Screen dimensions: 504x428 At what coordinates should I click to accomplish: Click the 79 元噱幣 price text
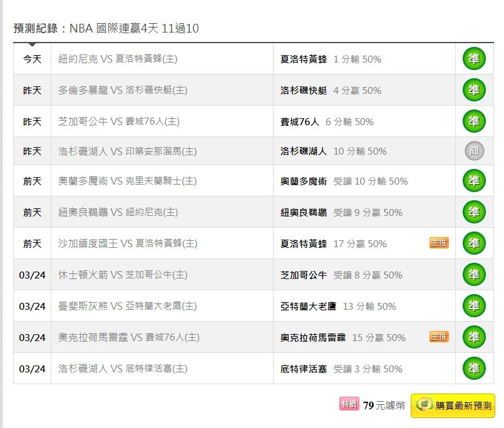pos(384,405)
